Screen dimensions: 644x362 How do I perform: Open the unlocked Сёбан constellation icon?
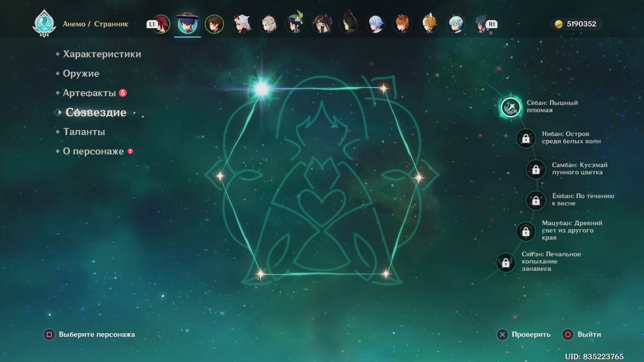click(x=511, y=107)
